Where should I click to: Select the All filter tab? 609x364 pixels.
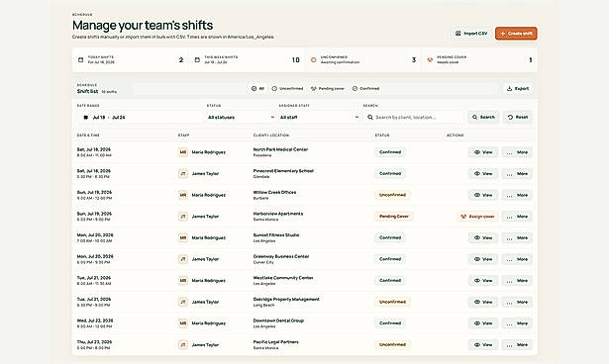click(x=257, y=88)
